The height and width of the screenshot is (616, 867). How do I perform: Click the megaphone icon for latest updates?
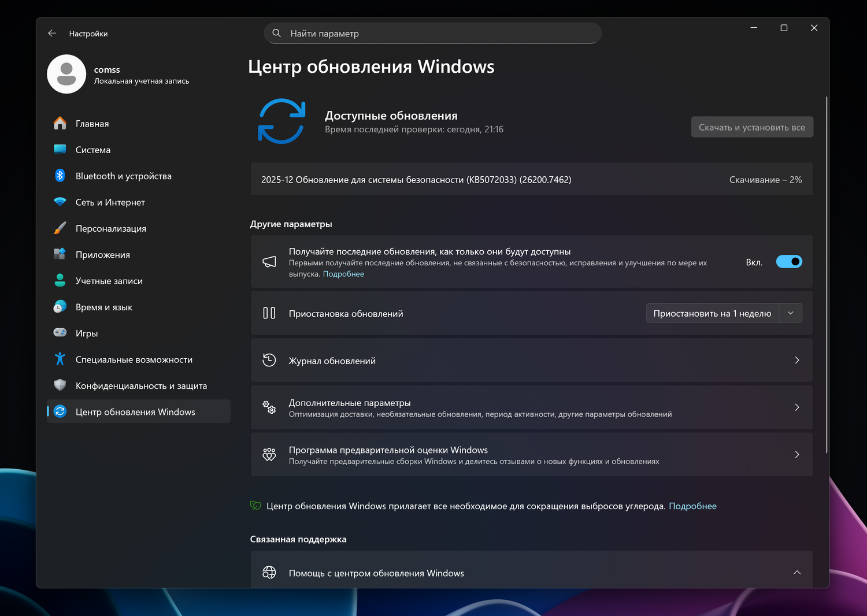point(269,262)
